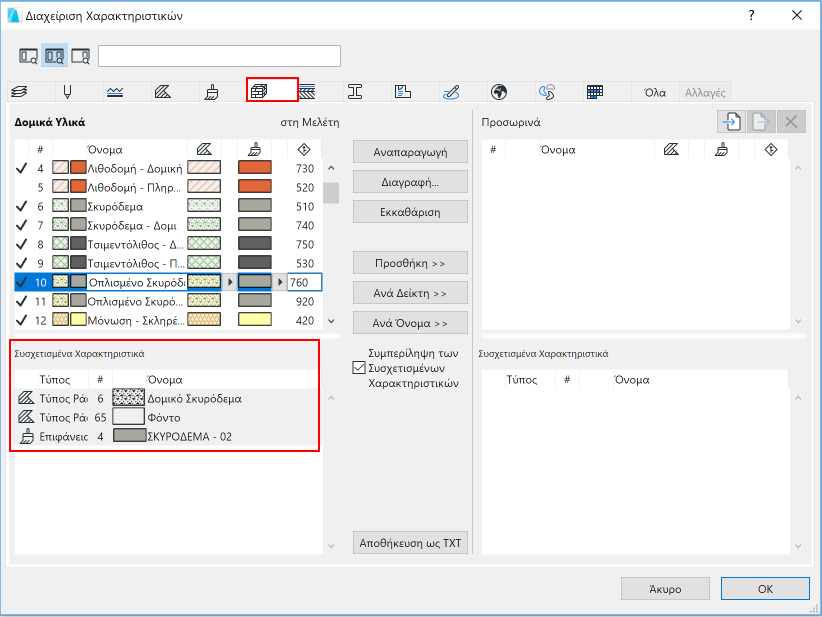Click the Προσθήκη >> button
The height and width of the screenshot is (617, 822).
pos(410,263)
